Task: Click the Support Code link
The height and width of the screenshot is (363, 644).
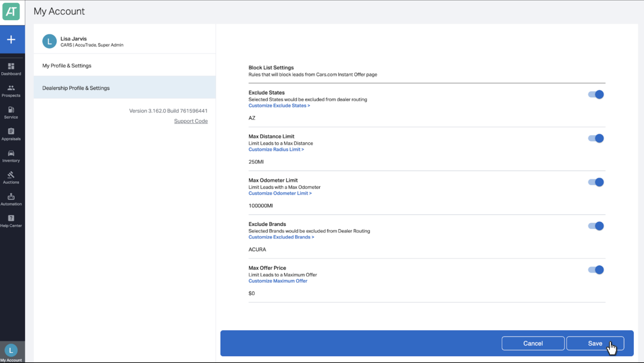Action: click(191, 121)
